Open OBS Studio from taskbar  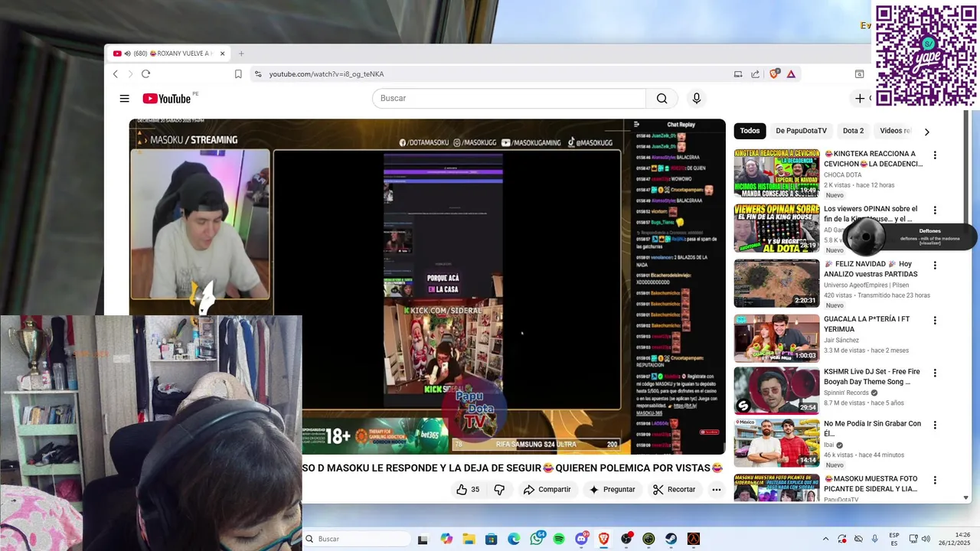coord(626,539)
